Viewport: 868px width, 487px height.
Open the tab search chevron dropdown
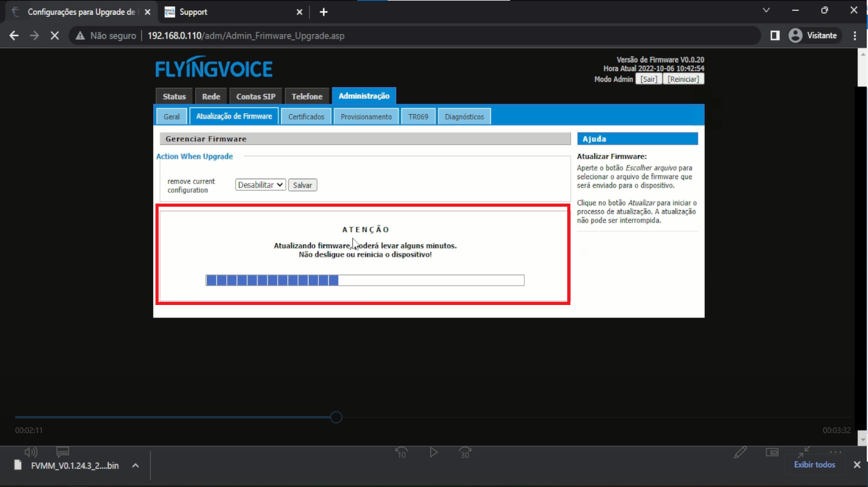point(766,11)
